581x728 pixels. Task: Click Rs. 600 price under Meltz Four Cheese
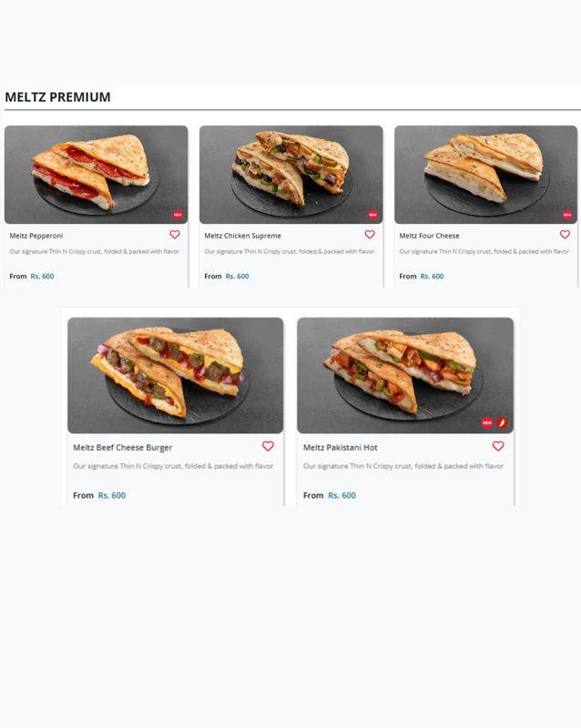pyautogui.click(x=432, y=277)
